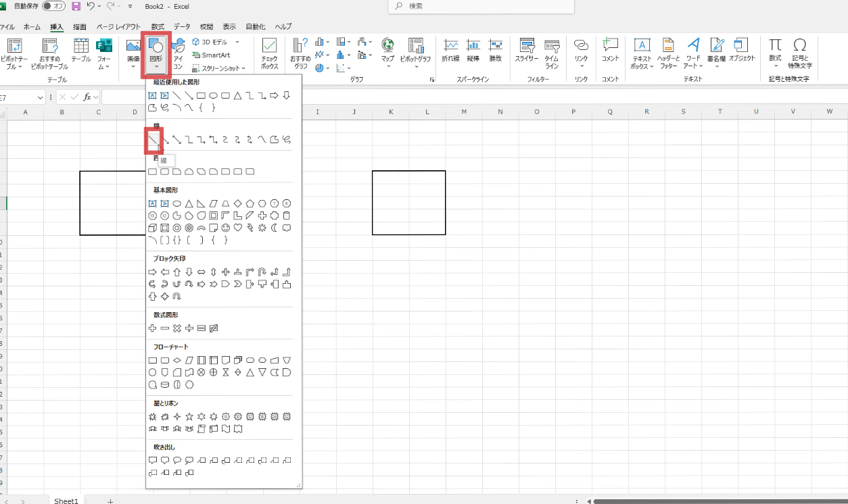
Task: Select column K header
Action: coord(391,111)
